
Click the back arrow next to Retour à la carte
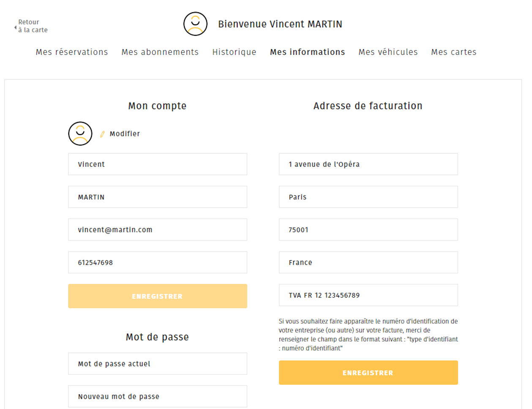pyautogui.click(x=14, y=26)
